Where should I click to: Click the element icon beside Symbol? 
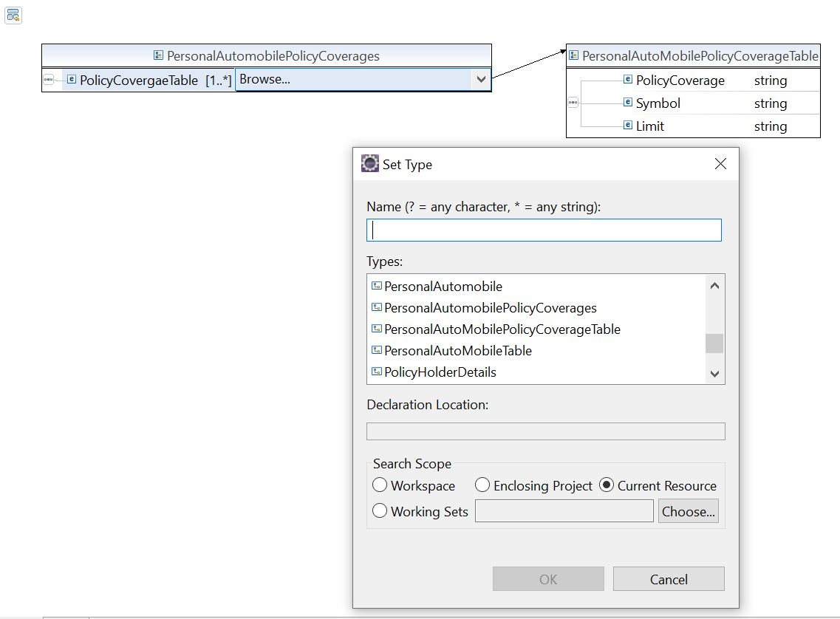pos(628,102)
